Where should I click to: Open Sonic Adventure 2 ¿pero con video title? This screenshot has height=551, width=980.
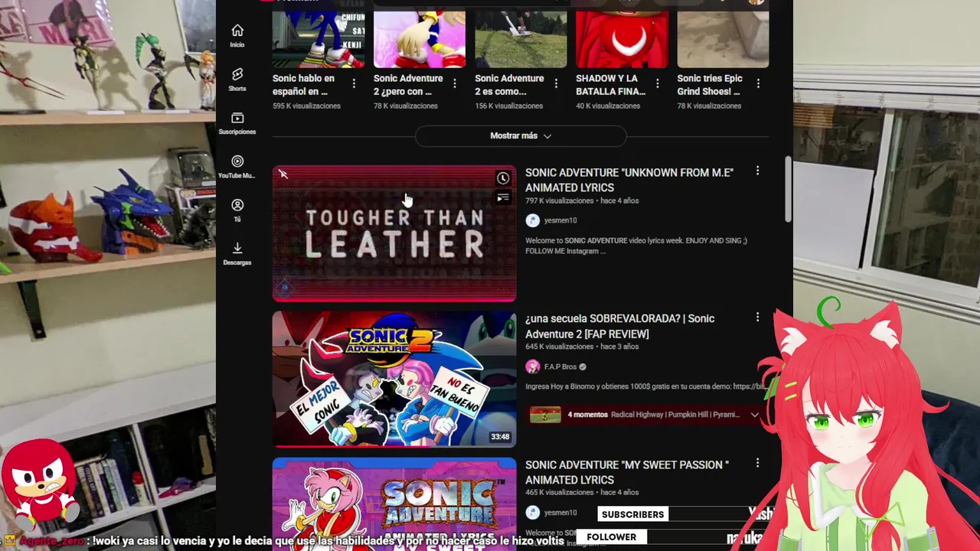(408, 85)
